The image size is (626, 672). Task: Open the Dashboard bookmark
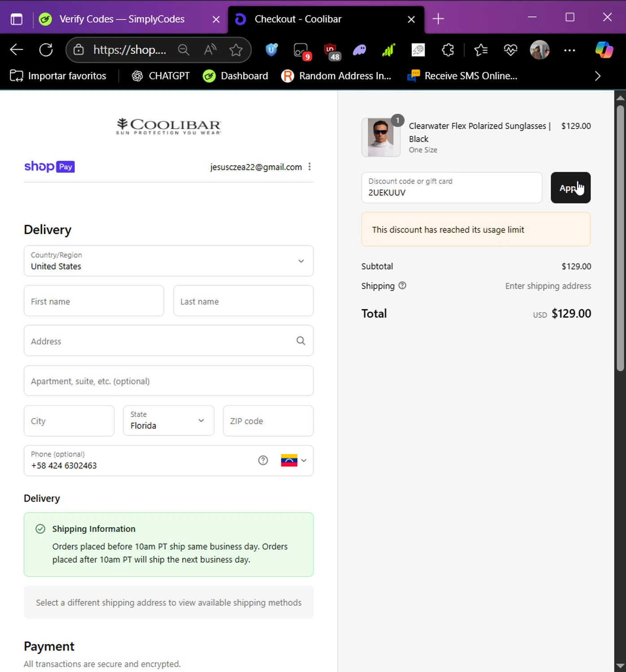236,76
